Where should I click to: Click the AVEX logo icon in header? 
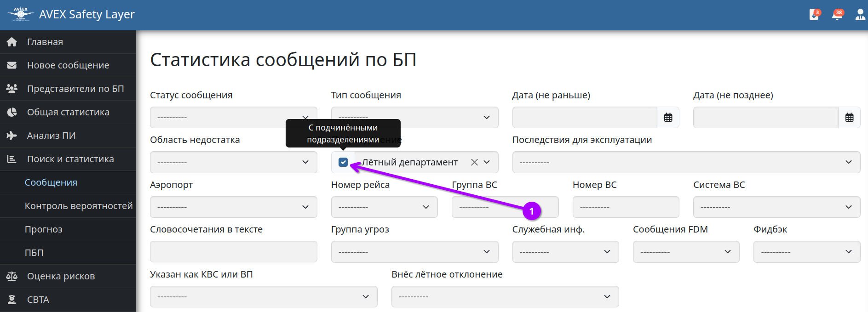(x=21, y=14)
